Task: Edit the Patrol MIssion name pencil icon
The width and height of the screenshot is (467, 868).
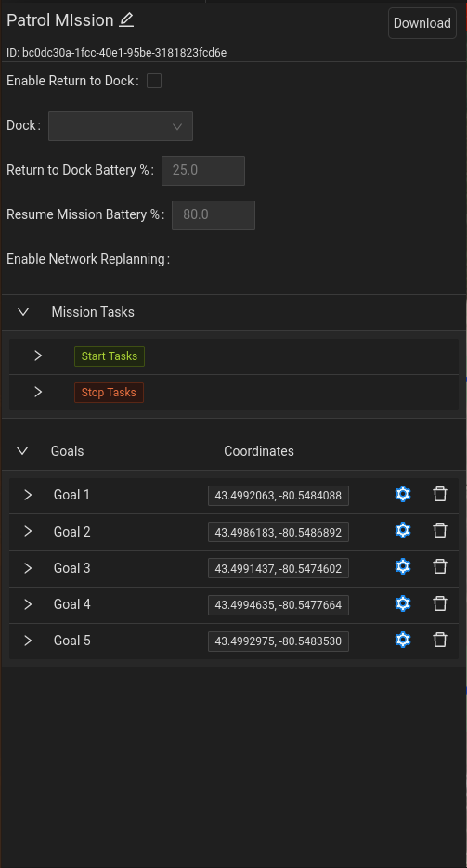Action: (x=126, y=19)
